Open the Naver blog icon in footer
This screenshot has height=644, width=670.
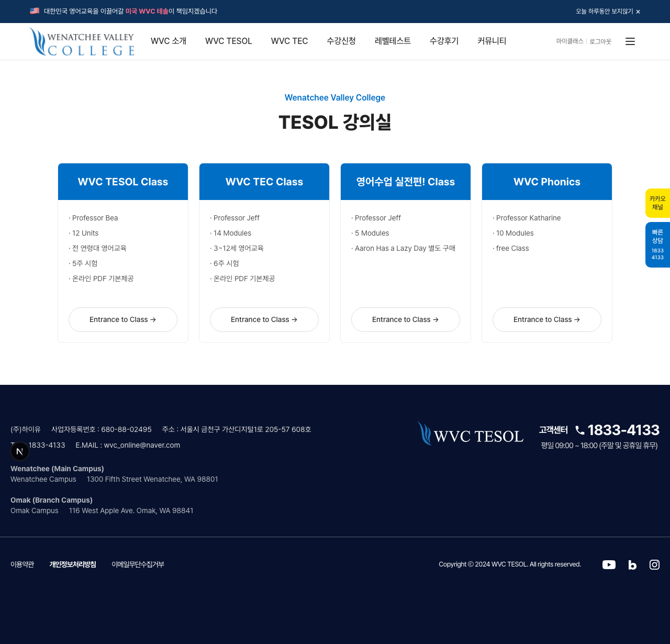[x=632, y=564]
